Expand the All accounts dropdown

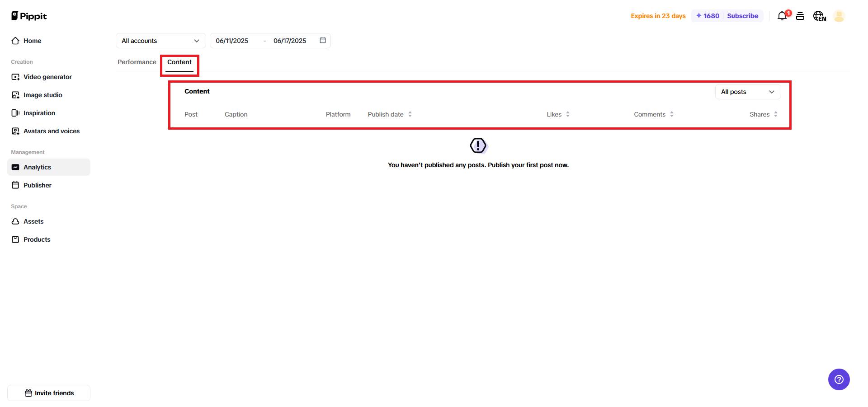[160, 41]
